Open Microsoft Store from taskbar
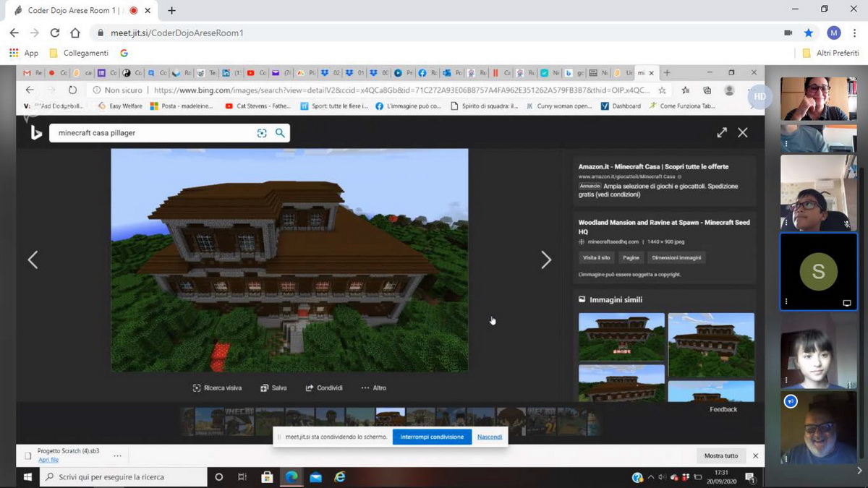 click(267, 477)
